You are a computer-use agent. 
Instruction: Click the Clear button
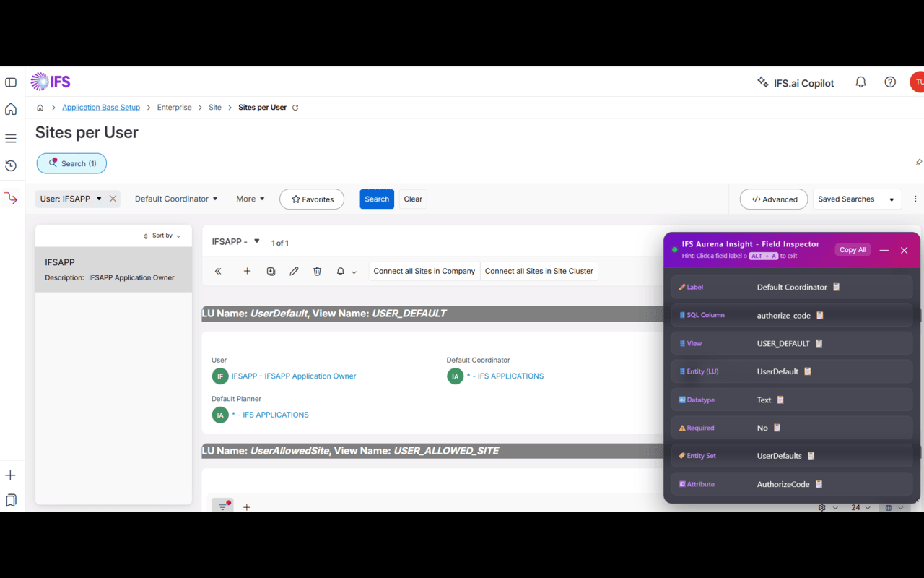413,199
